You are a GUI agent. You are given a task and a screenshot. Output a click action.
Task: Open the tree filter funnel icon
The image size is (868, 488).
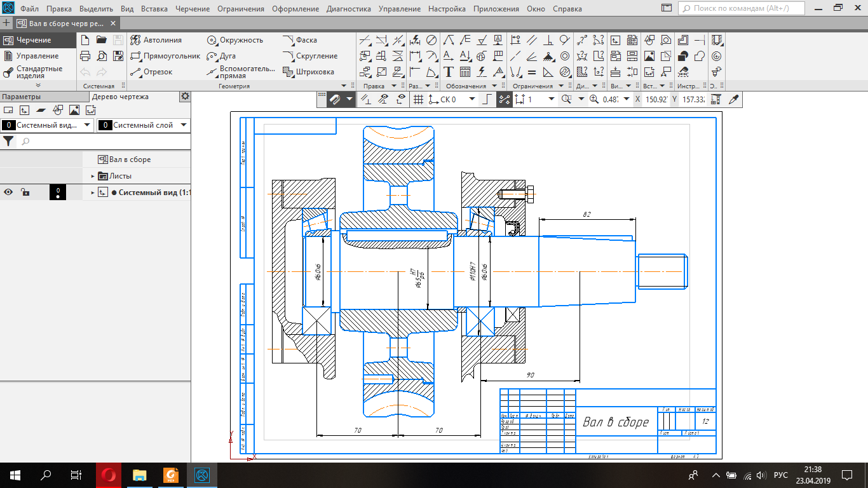pos(8,141)
